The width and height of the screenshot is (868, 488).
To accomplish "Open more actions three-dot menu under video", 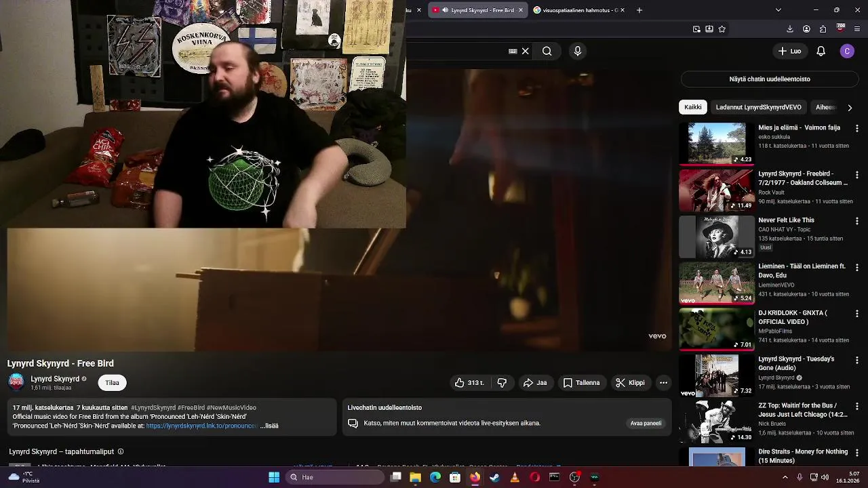I will coord(663,383).
